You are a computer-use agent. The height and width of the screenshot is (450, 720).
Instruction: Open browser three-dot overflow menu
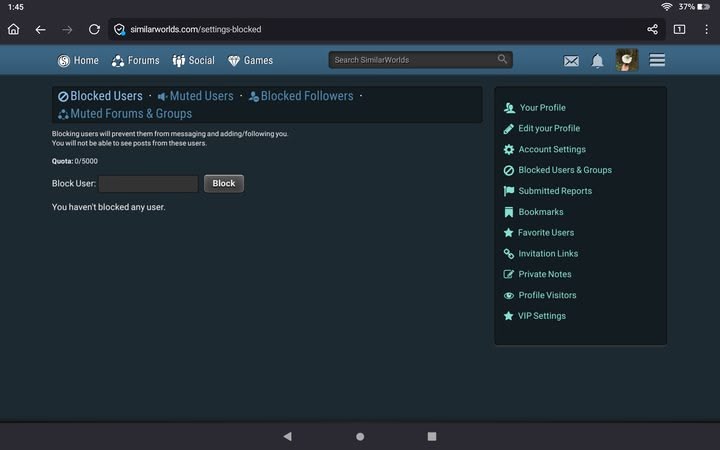[x=706, y=30]
